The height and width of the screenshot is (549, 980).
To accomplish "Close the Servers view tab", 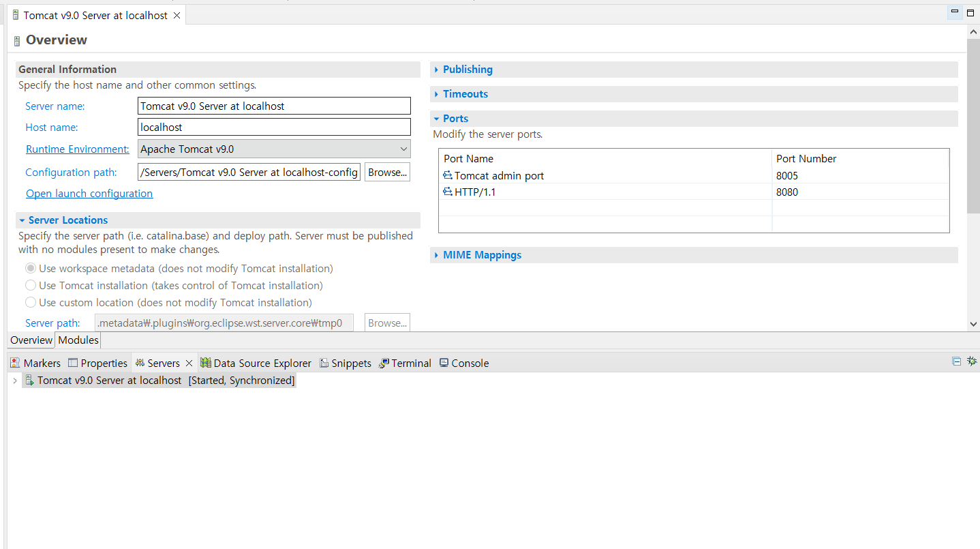I will (x=189, y=363).
